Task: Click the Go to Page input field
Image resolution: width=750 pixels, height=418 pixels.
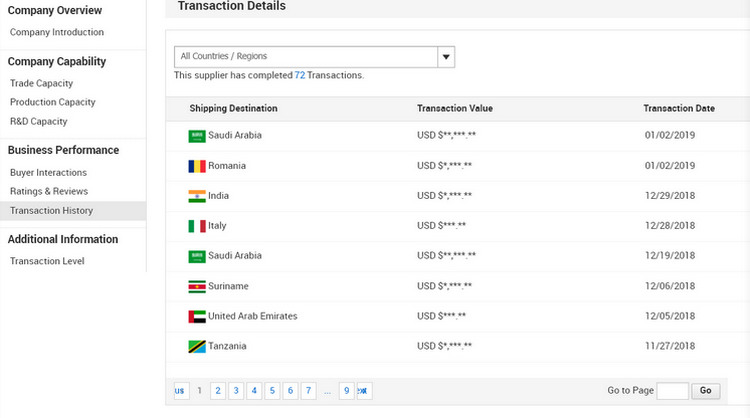Action: [x=672, y=391]
